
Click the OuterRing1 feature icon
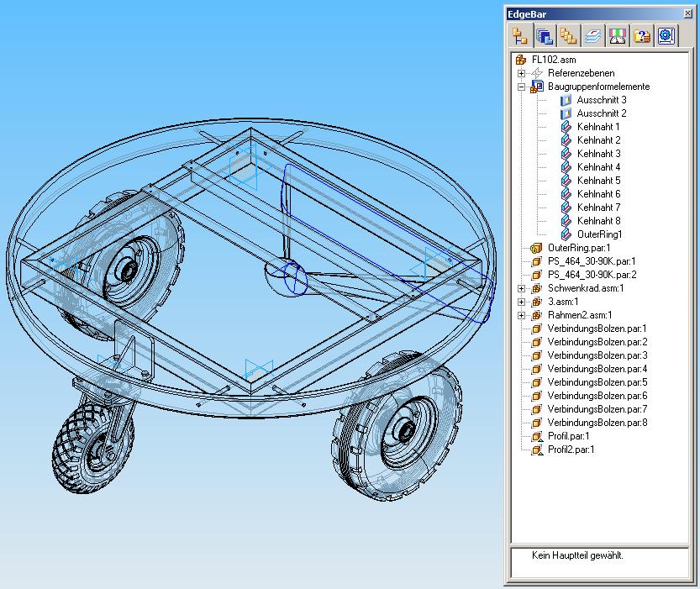pyautogui.click(x=566, y=234)
